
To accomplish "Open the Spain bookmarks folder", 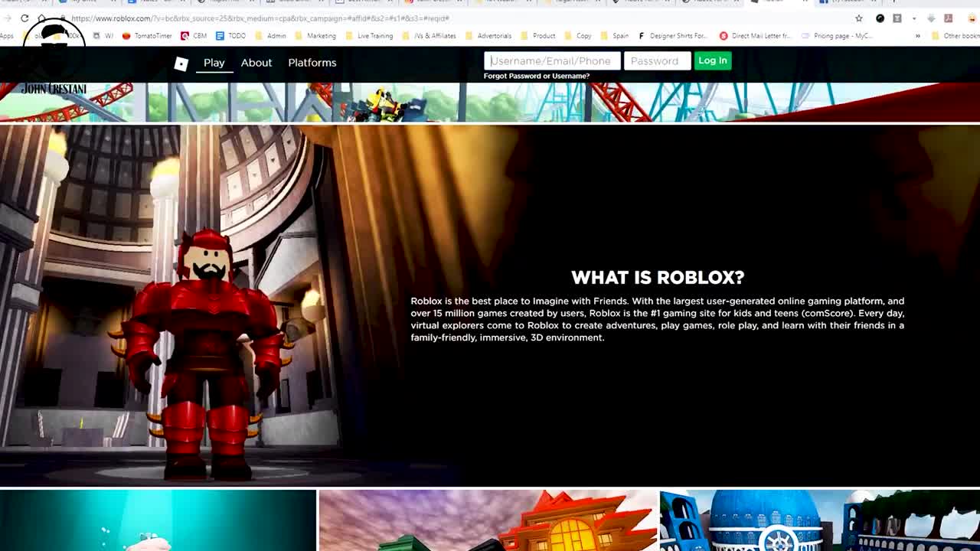I will [615, 36].
